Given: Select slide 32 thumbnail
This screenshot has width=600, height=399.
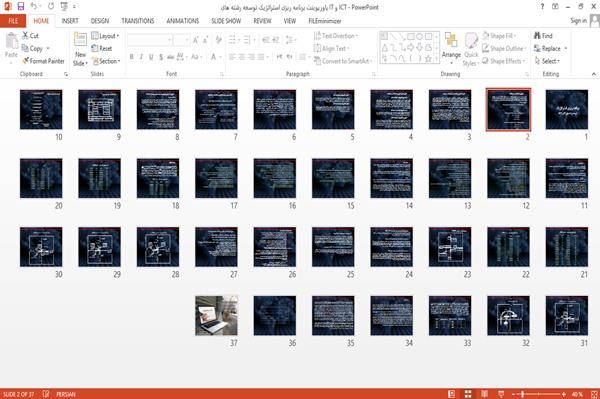Looking at the screenshot, I should point(508,316).
